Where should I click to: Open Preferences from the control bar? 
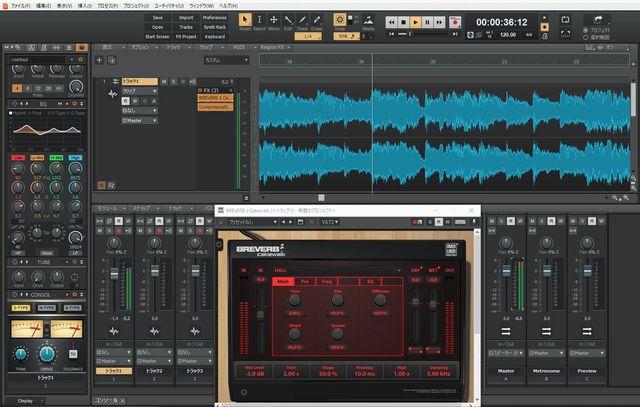point(215,18)
